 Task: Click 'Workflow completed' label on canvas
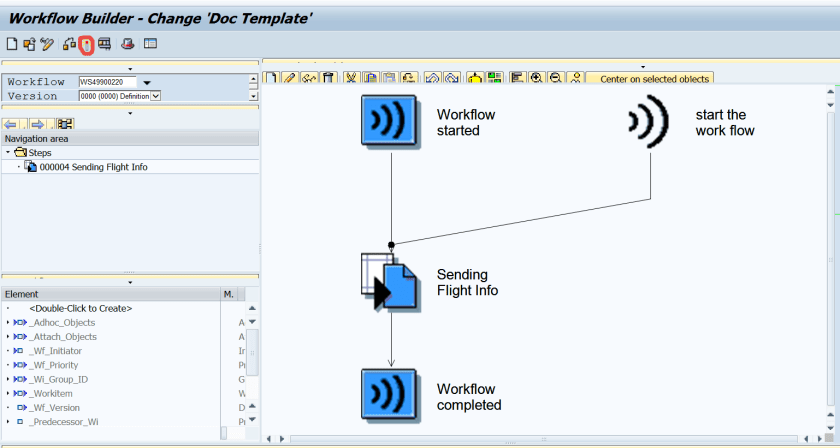pos(469,397)
